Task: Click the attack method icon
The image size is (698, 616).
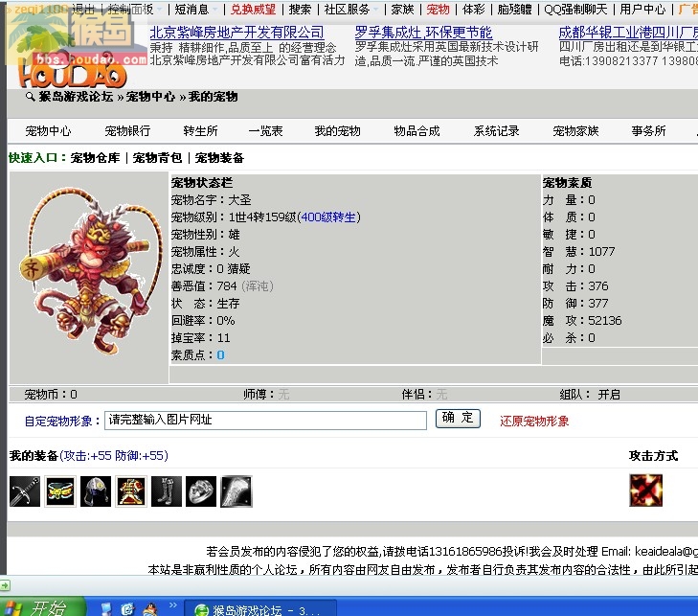Action: (645, 491)
